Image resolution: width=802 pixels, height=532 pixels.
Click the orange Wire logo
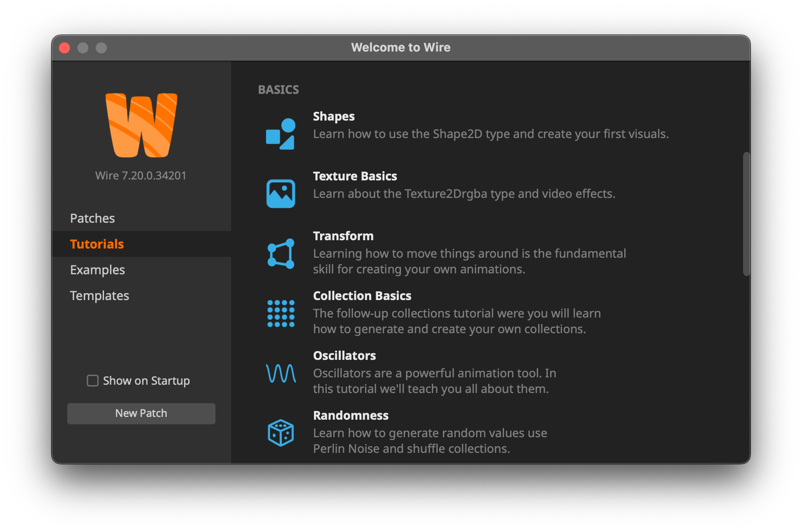point(141,125)
